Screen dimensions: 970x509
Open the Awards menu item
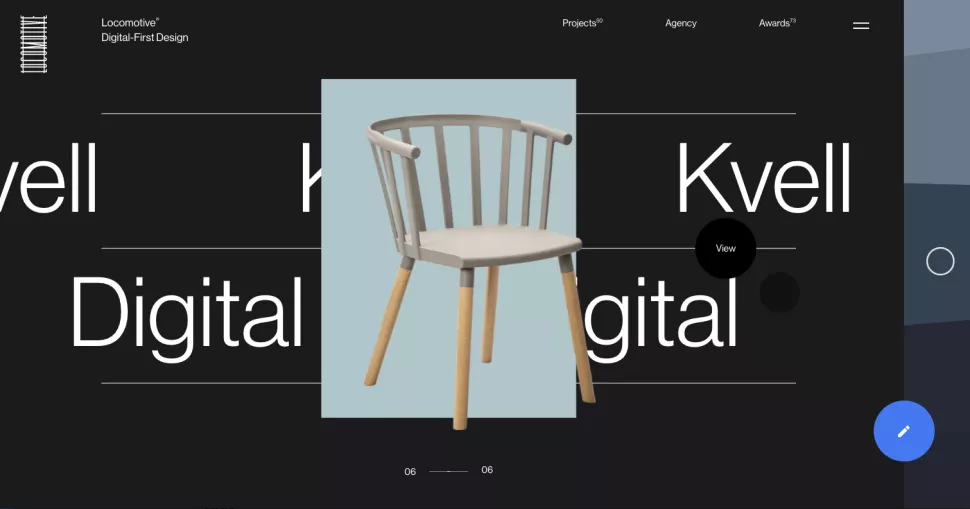tap(777, 23)
